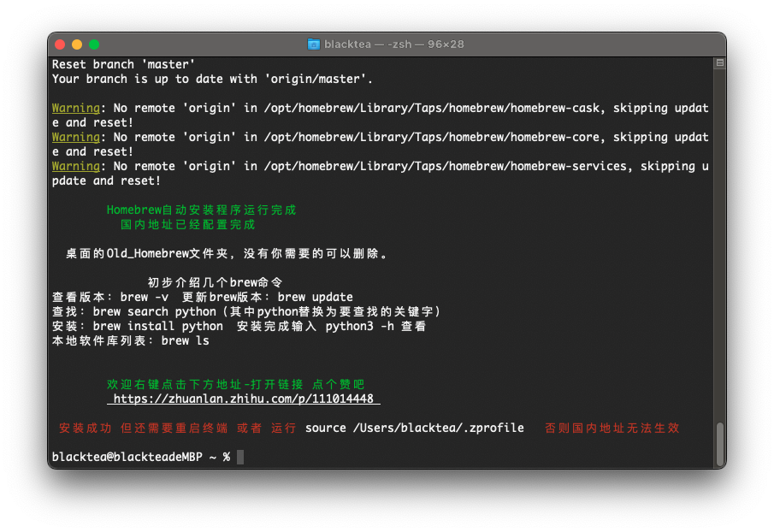
Task: Click the Warning on homebrew-services line
Action: point(76,166)
